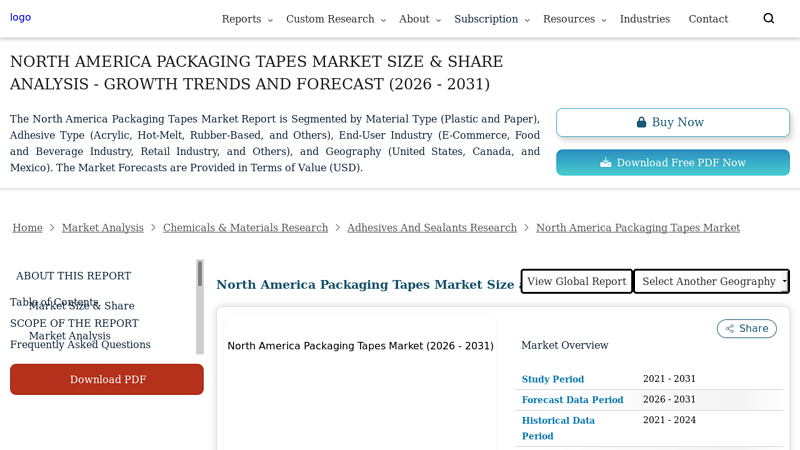The height and width of the screenshot is (450, 800).
Task: Click the Forecast Data Period label
Action: 572,400
